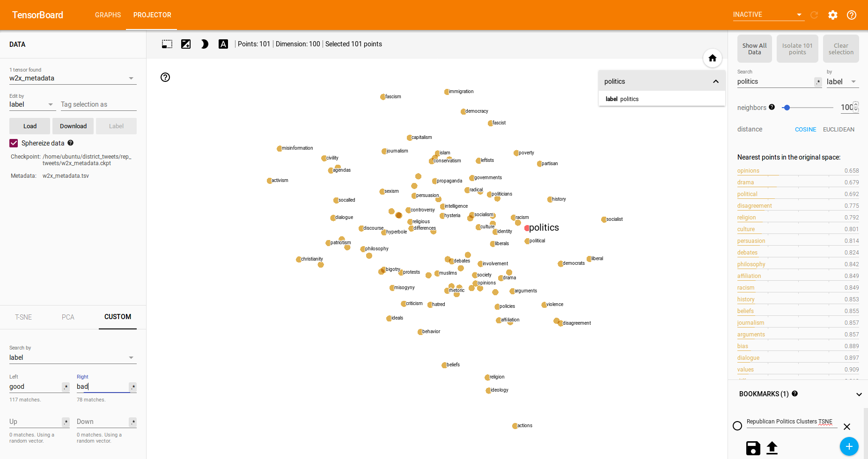Click the Download button

pos(73,126)
